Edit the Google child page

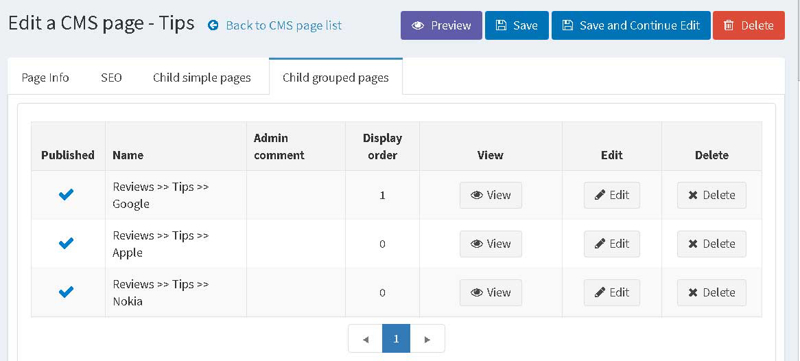612,195
